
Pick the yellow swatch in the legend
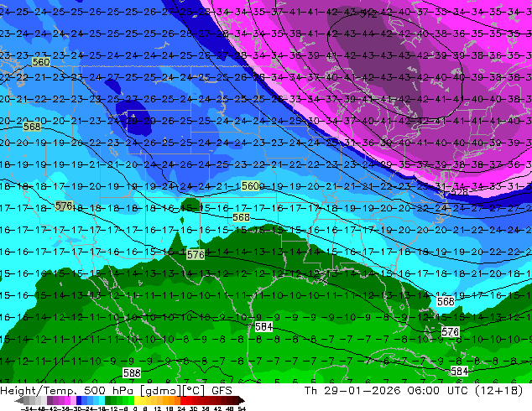pyautogui.click(x=137, y=400)
